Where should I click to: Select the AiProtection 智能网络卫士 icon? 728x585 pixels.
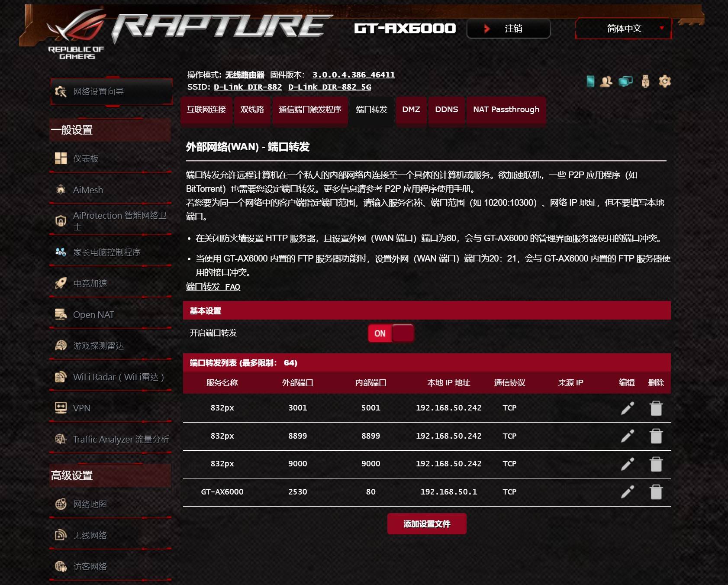[61, 220]
